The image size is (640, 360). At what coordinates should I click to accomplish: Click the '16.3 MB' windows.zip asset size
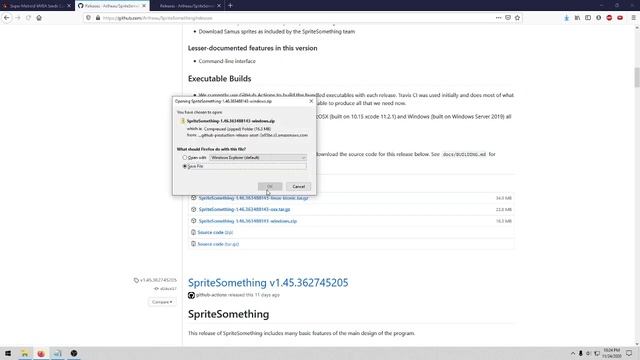[x=504, y=221]
